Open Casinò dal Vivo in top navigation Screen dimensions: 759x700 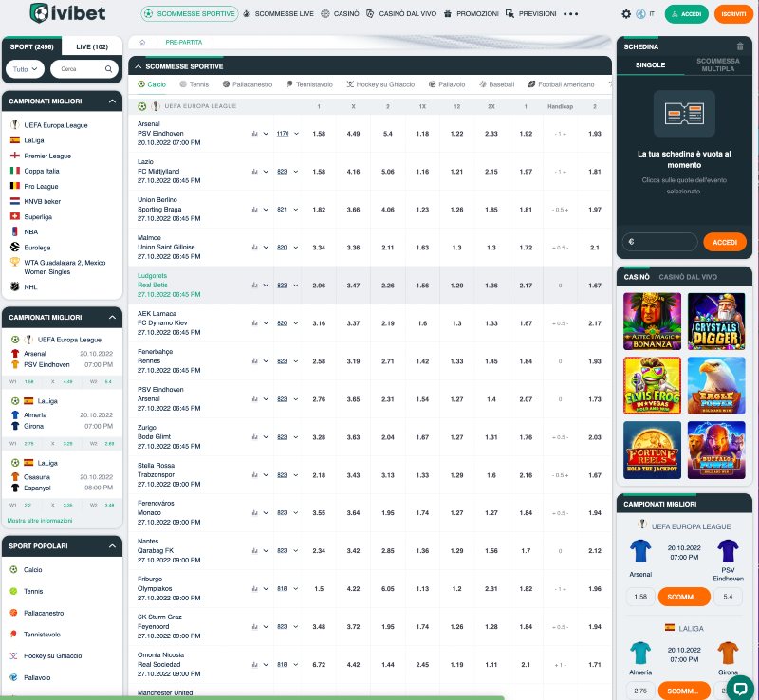tap(401, 14)
